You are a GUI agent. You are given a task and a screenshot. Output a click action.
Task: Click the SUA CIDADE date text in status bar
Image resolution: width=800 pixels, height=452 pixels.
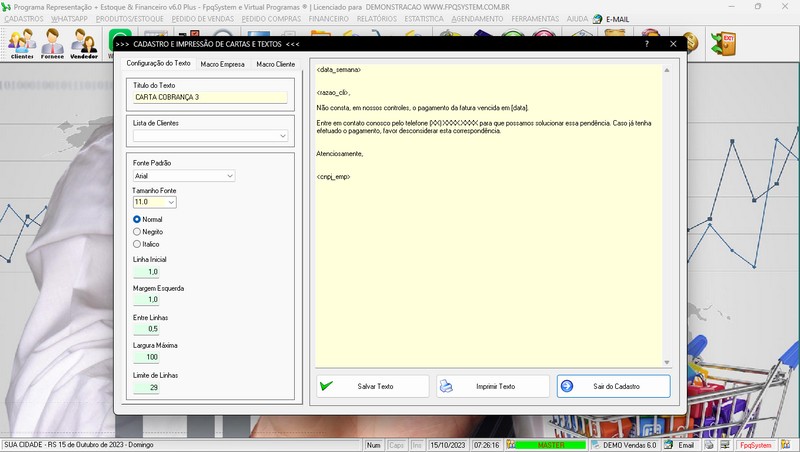tap(79, 445)
